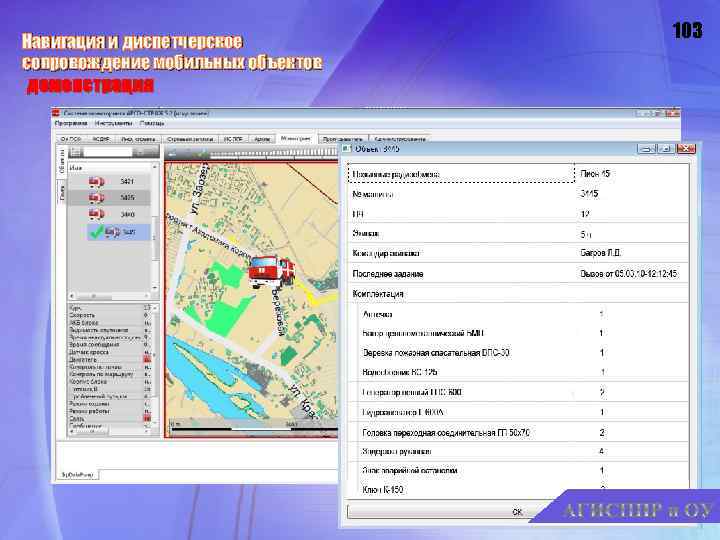Click the АКБ блока parameter row

[x=109, y=323]
